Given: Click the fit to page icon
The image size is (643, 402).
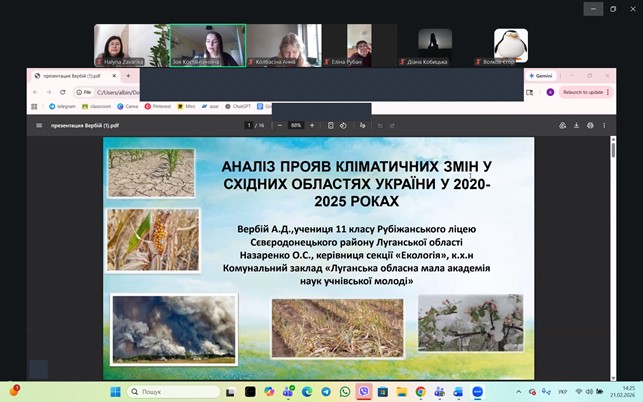Looking at the screenshot, I should [331, 126].
